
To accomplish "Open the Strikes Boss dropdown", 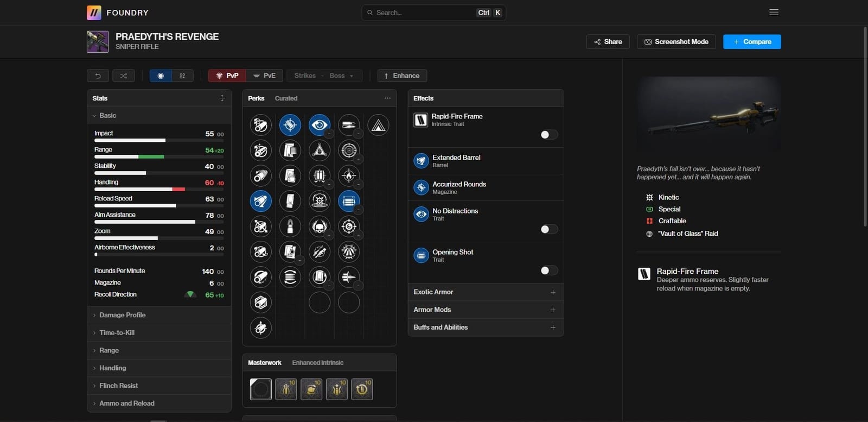I will pos(324,76).
